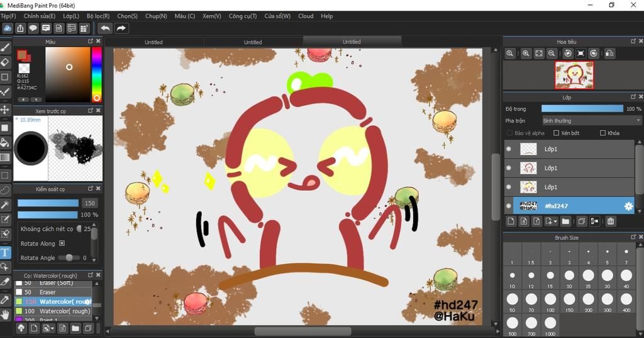The height and width of the screenshot is (338, 644).
Task: Select the Move tool
Action: pos(5,110)
